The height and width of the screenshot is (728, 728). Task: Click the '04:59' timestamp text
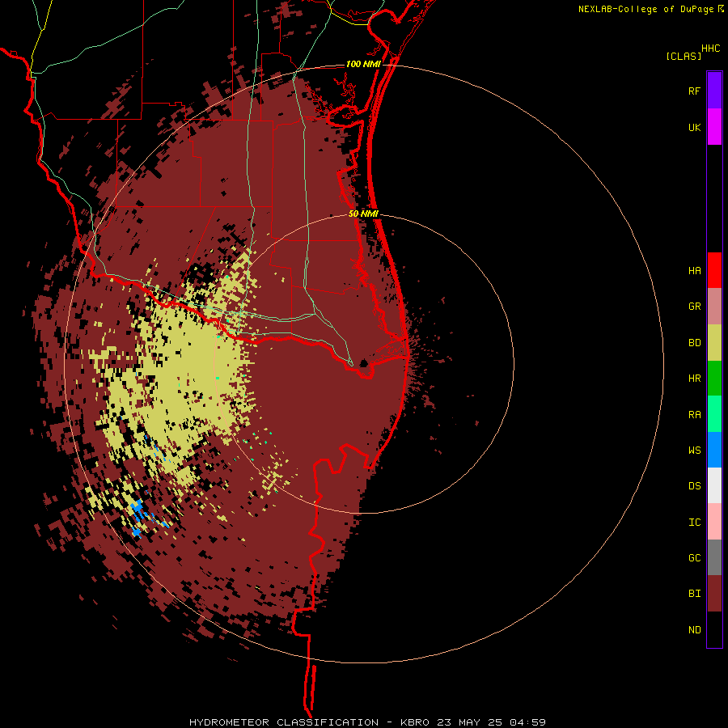(527, 722)
